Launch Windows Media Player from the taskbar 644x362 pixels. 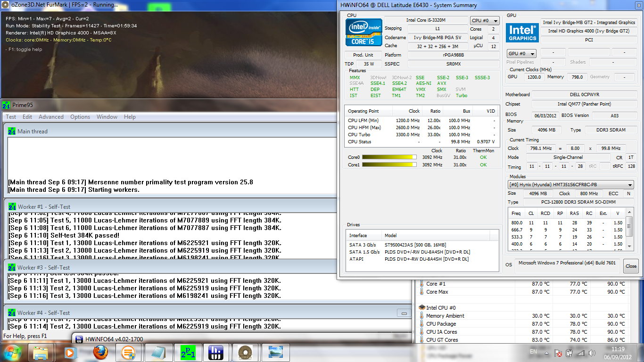[x=70, y=353]
